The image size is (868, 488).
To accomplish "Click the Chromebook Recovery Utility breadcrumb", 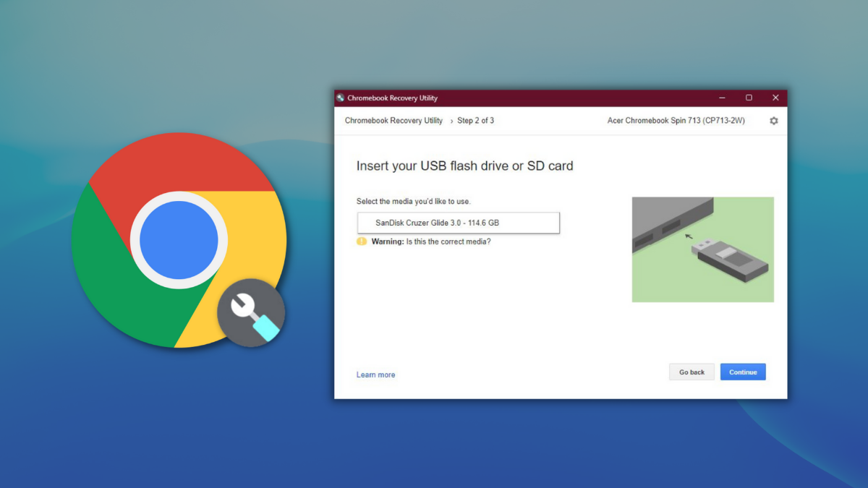I will coord(393,121).
